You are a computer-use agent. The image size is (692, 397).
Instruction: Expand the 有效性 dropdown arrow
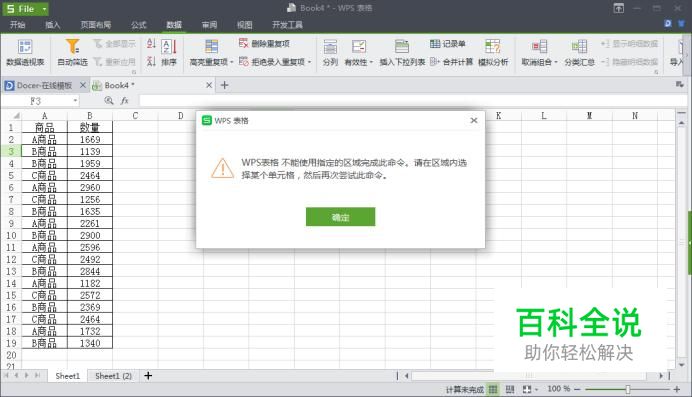[x=371, y=62]
